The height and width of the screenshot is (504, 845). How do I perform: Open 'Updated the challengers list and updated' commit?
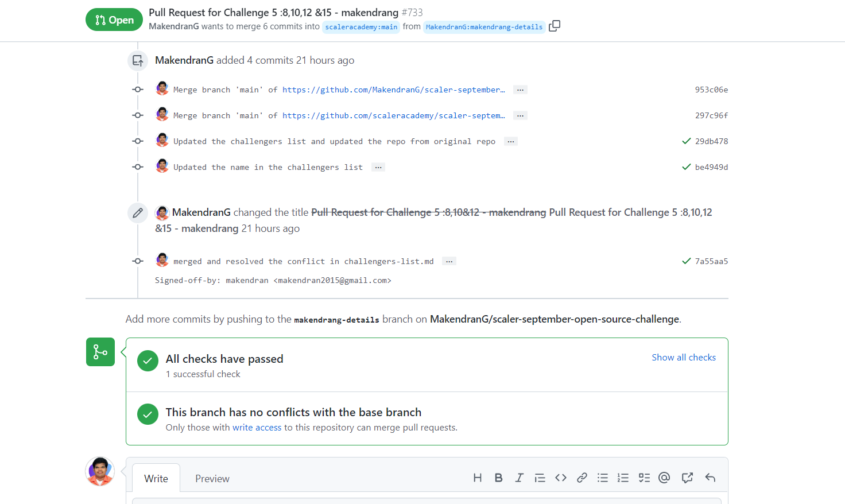334,141
